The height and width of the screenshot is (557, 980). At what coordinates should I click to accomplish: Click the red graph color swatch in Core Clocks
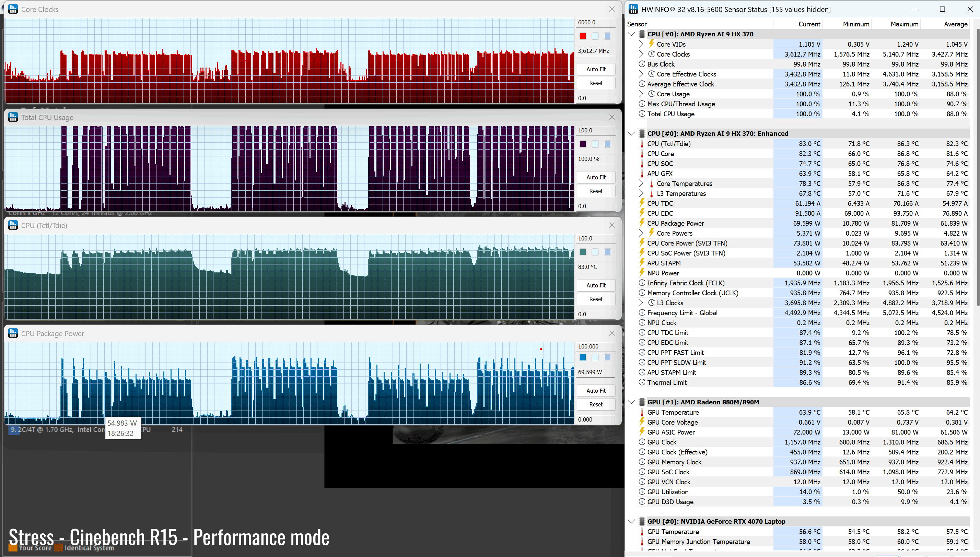coord(582,36)
